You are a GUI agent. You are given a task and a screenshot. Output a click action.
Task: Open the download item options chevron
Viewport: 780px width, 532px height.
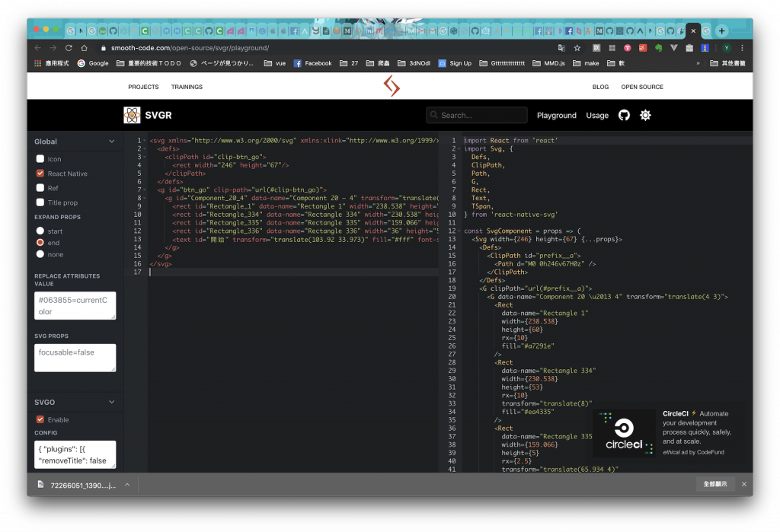[x=127, y=484]
